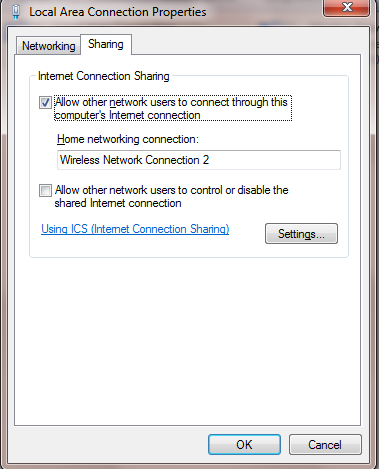Click the 'Allow other network users to connect through this' label
Screen dimensions: 379x469
[171, 102]
